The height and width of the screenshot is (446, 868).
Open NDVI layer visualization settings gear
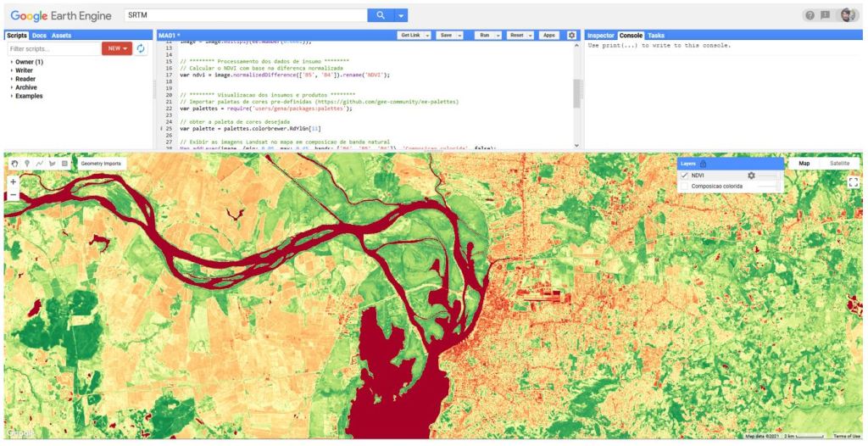pos(751,176)
